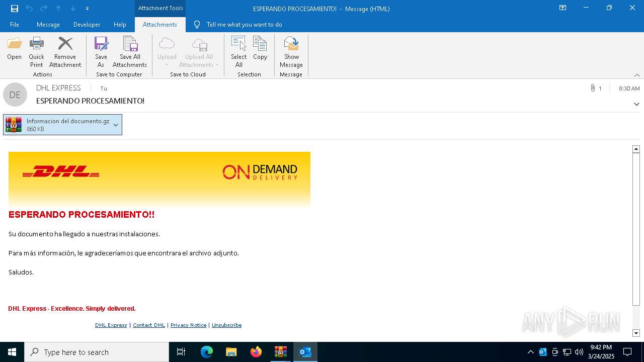Screen dimensions: 644x362
Task: Click the DE sender avatar
Action: tap(15, 95)
